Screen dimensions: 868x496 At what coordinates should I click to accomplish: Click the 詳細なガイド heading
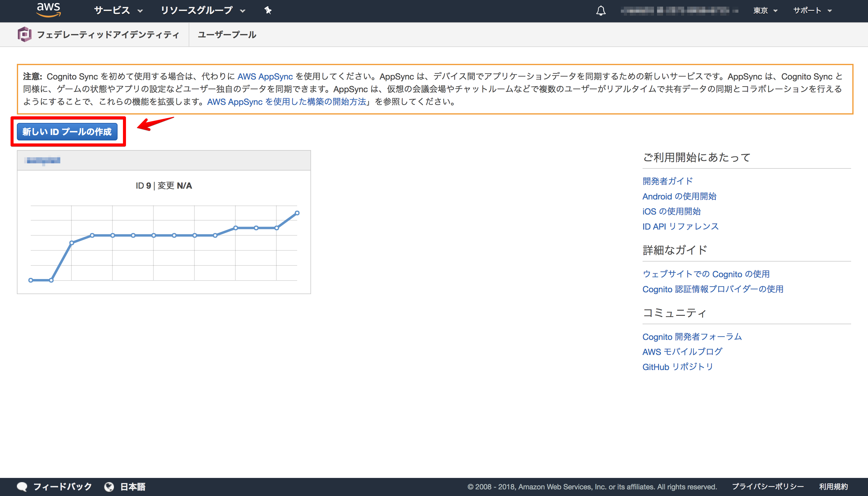pyautogui.click(x=675, y=250)
